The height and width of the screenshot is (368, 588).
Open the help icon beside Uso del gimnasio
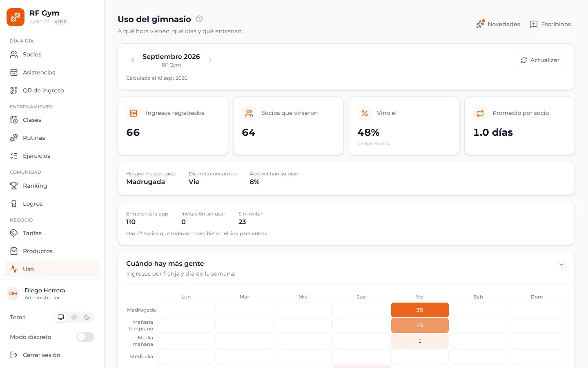pyautogui.click(x=199, y=19)
